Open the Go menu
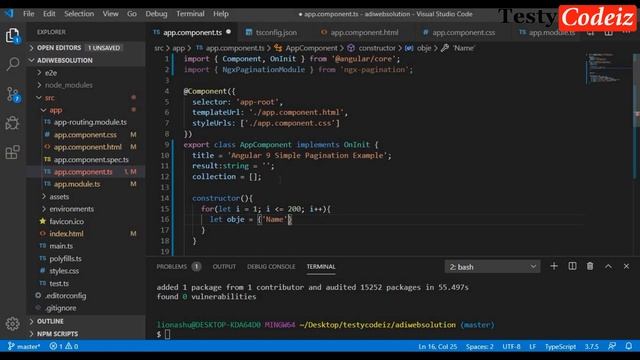The image size is (640, 360). coord(131,13)
